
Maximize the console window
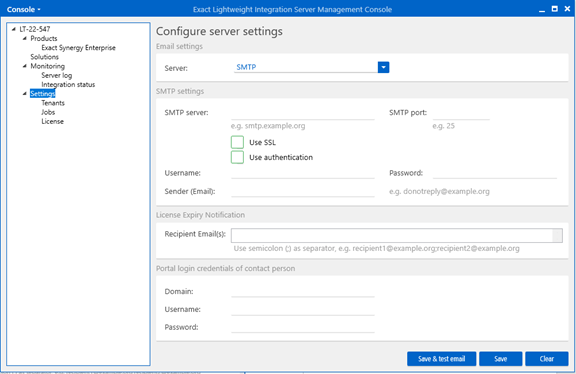[x=555, y=9]
